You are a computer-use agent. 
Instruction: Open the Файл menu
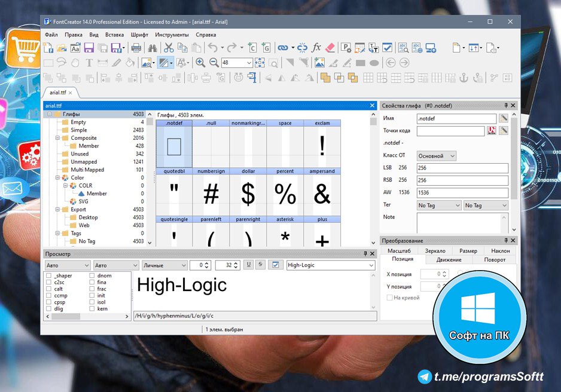(x=51, y=35)
